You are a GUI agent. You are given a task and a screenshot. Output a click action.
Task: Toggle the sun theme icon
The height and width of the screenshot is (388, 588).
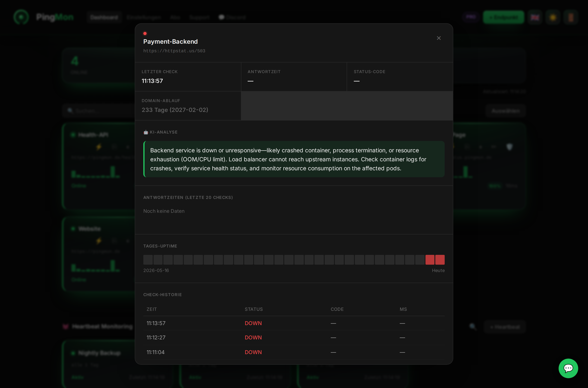(553, 17)
